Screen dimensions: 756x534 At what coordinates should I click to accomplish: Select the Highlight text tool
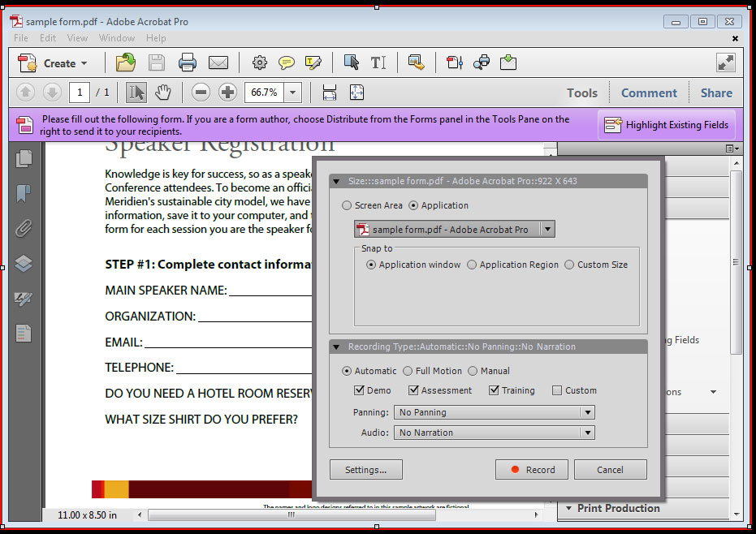(313, 62)
